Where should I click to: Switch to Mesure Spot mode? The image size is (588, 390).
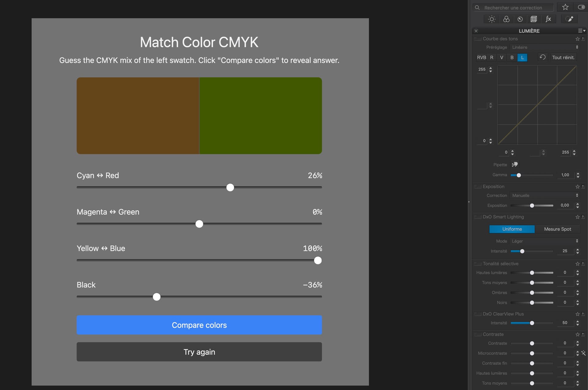click(x=557, y=229)
